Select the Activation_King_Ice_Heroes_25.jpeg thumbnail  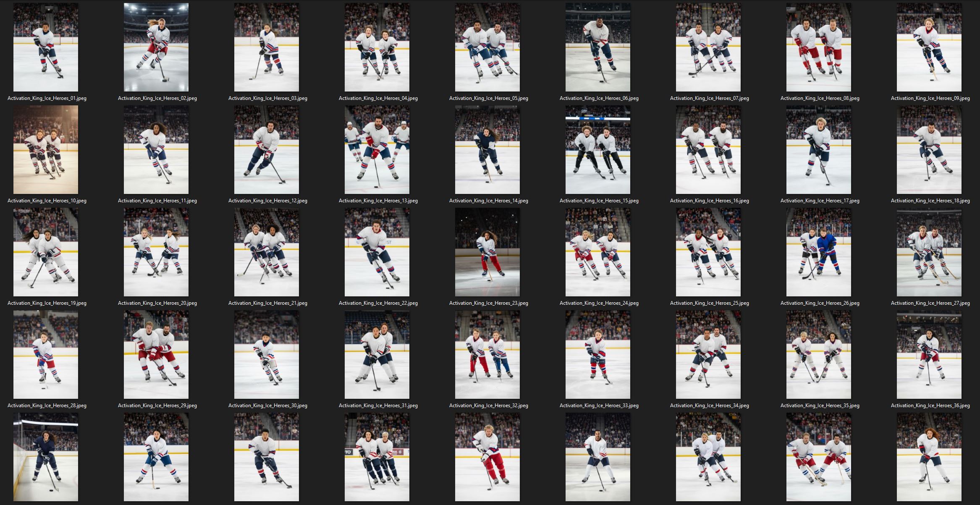pyautogui.click(x=708, y=252)
